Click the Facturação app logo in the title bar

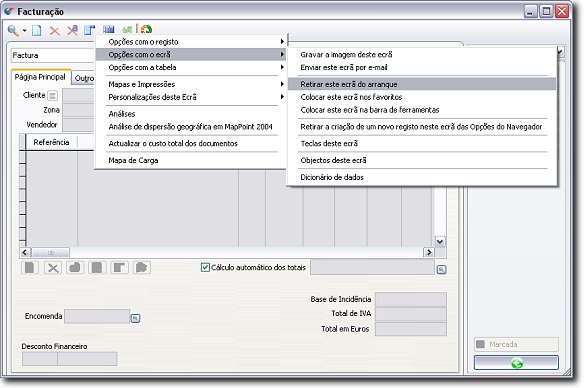click(9, 11)
